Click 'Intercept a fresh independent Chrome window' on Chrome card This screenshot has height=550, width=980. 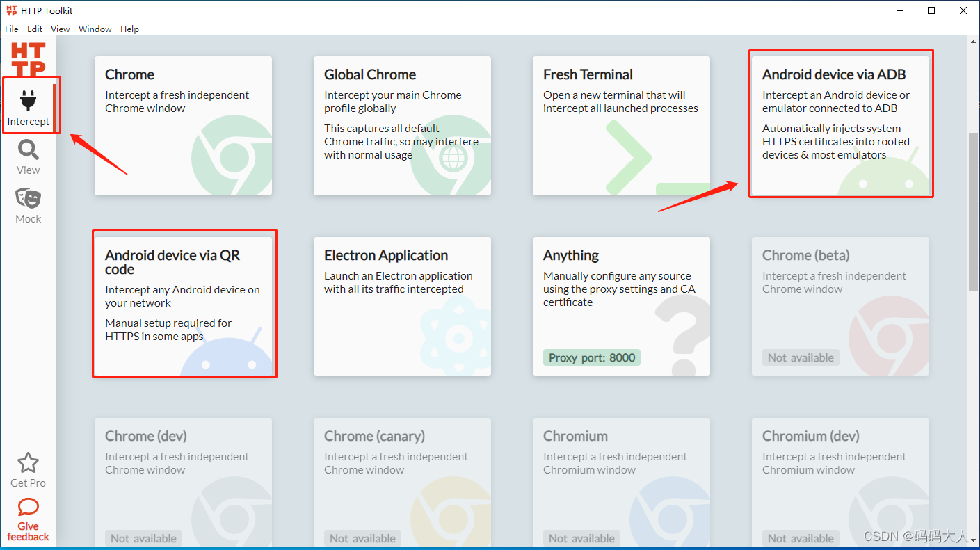click(x=177, y=102)
